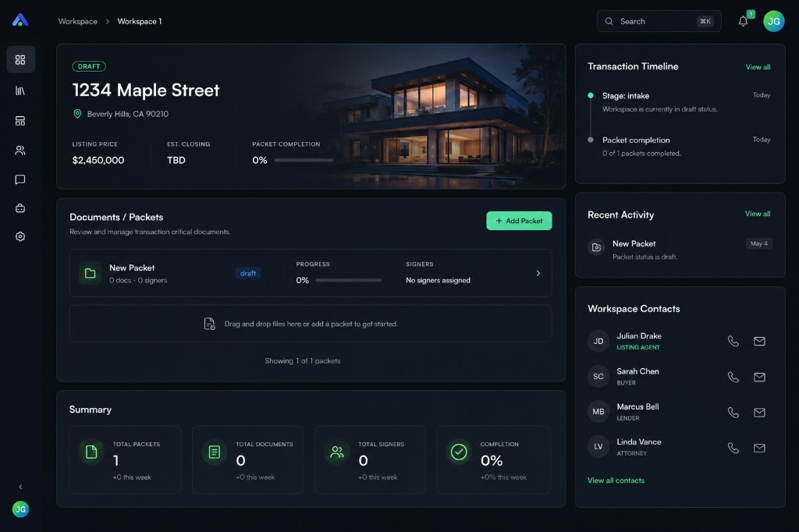The height and width of the screenshot is (532, 799).
Task: View all in Recent Activity
Action: tap(758, 214)
